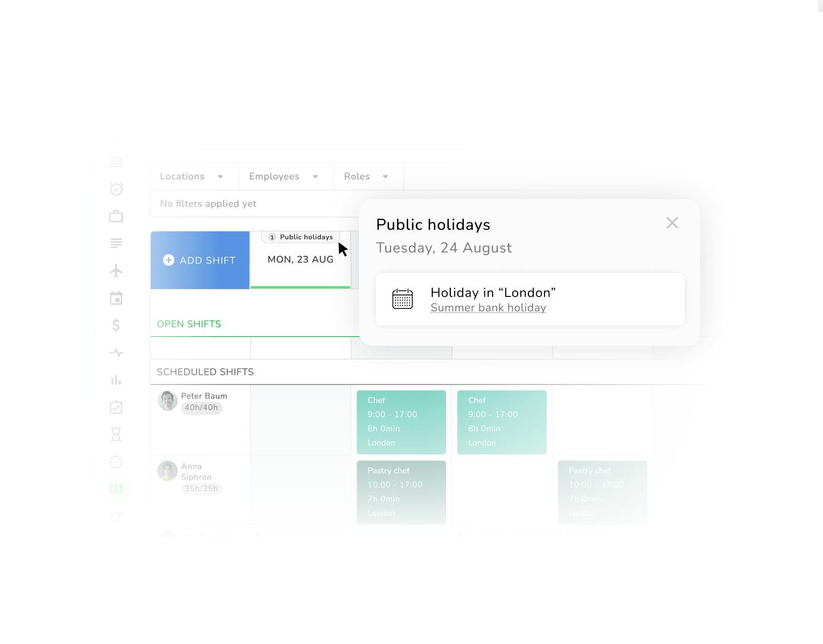Close the Public holidays popup
This screenshot has width=823, height=644.
[x=672, y=223]
